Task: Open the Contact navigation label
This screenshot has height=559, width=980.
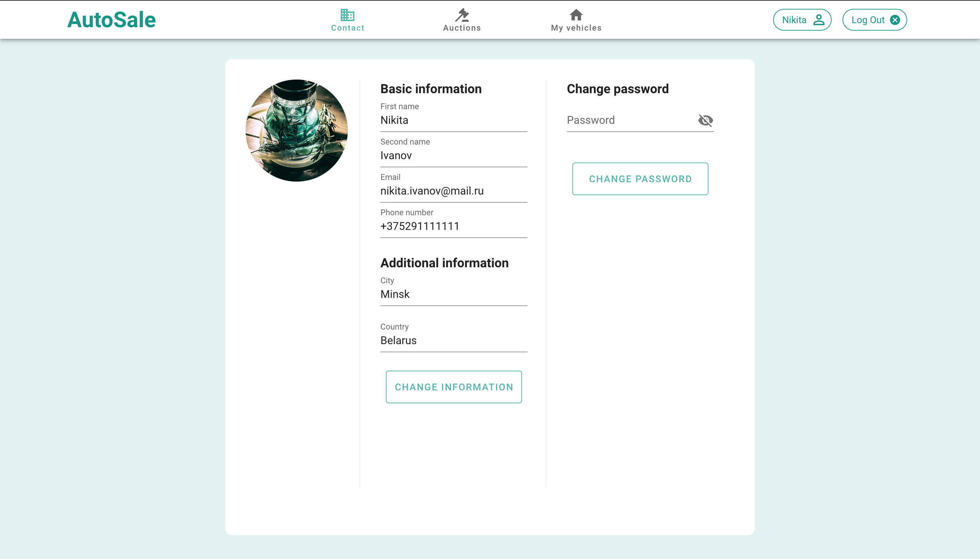Action: click(x=347, y=28)
